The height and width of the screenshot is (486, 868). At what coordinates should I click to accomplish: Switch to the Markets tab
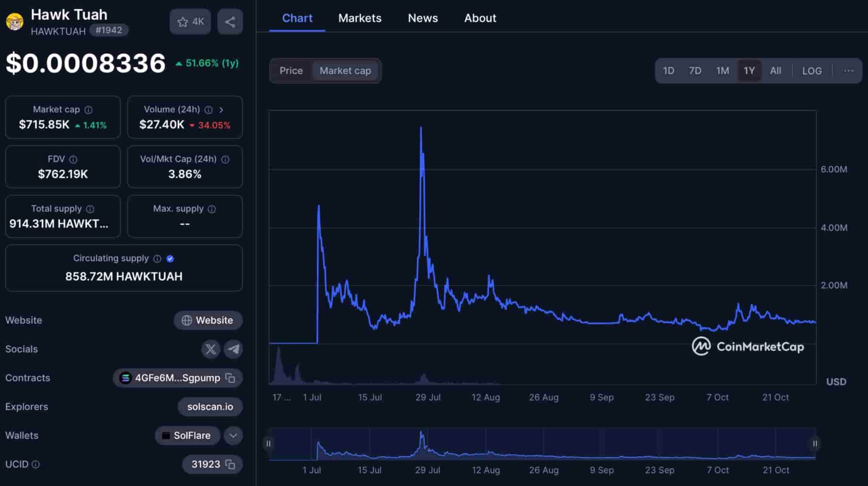[360, 18]
